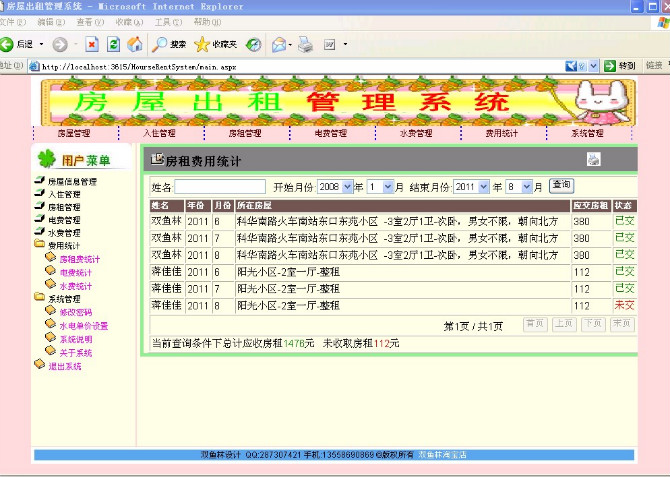This screenshot has width=670, height=477.
Task: Click the book icon beside 退出系统
Action: click(x=39, y=364)
